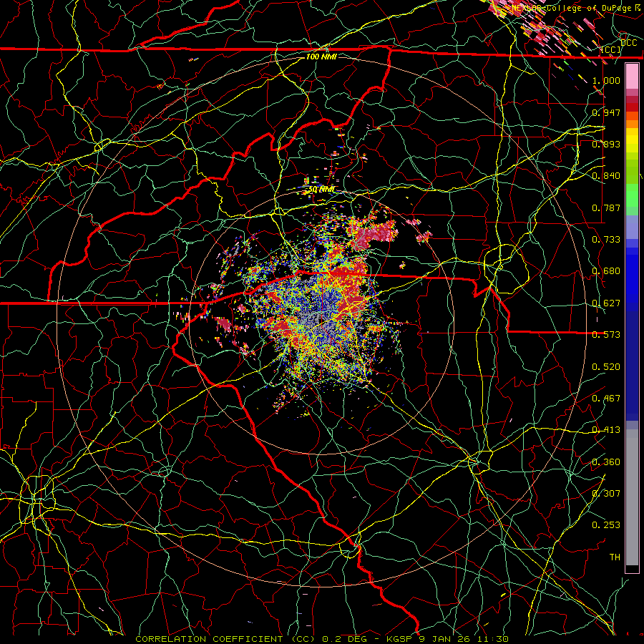Click the 0.467 legend value
Viewport: 644px width, 644px height.
pos(606,399)
